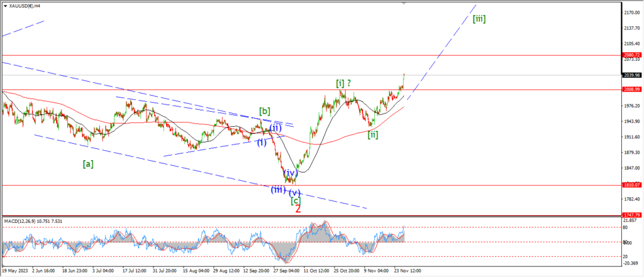Click the green [ii] wave label
Image resolution: width=644 pixels, height=277 pixels.
[372, 134]
